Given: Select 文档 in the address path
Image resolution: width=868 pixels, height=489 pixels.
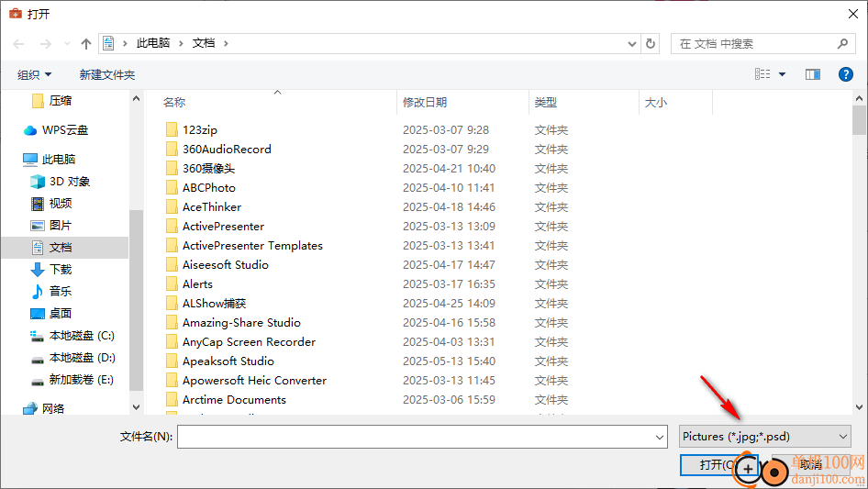Looking at the screenshot, I should pos(203,43).
